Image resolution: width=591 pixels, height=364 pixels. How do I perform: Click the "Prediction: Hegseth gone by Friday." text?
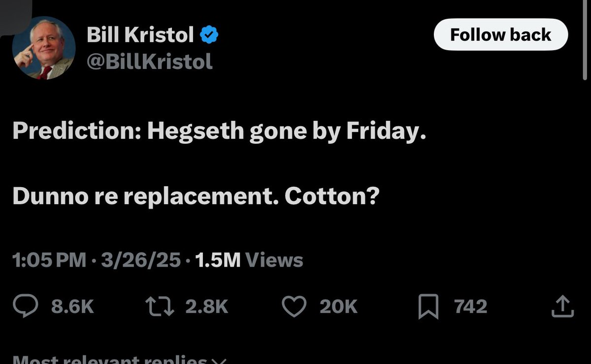pos(219,133)
